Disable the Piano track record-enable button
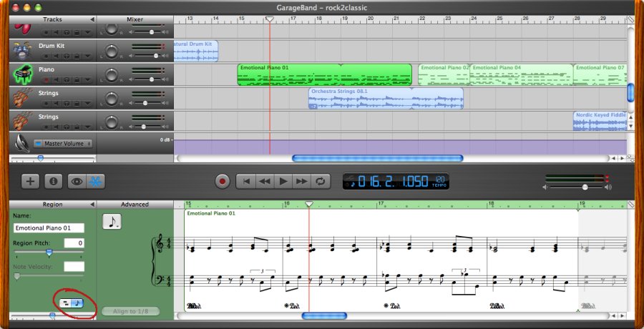This screenshot has width=644, height=329. point(46,79)
